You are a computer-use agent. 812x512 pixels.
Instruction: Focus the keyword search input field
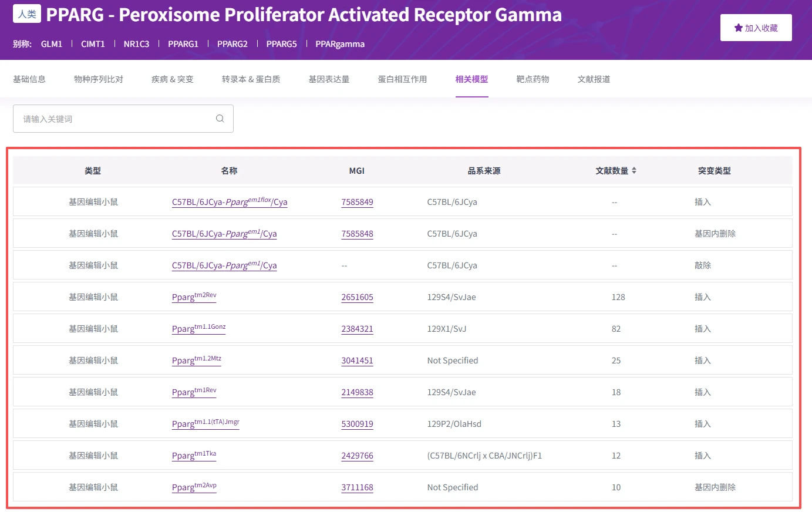(117, 119)
